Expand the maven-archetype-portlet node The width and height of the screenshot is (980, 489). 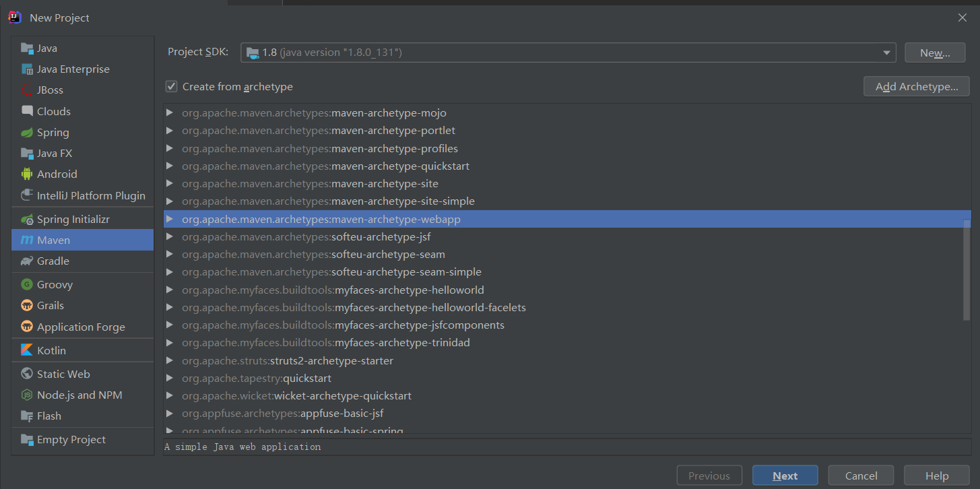point(170,130)
